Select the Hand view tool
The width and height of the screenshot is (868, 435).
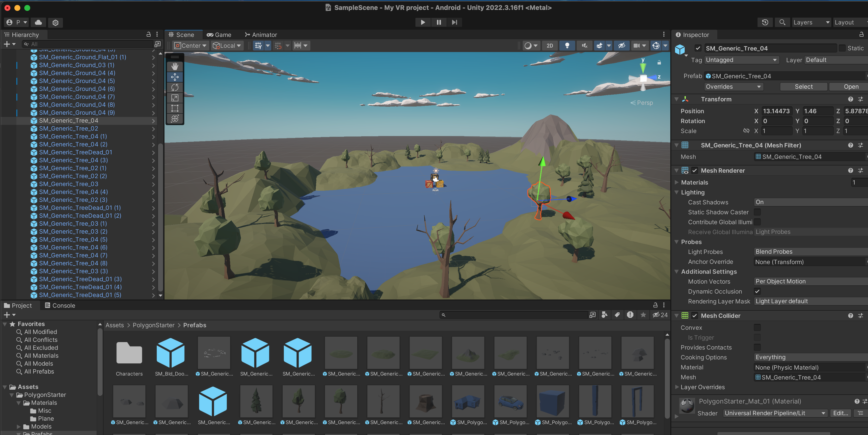[175, 66]
